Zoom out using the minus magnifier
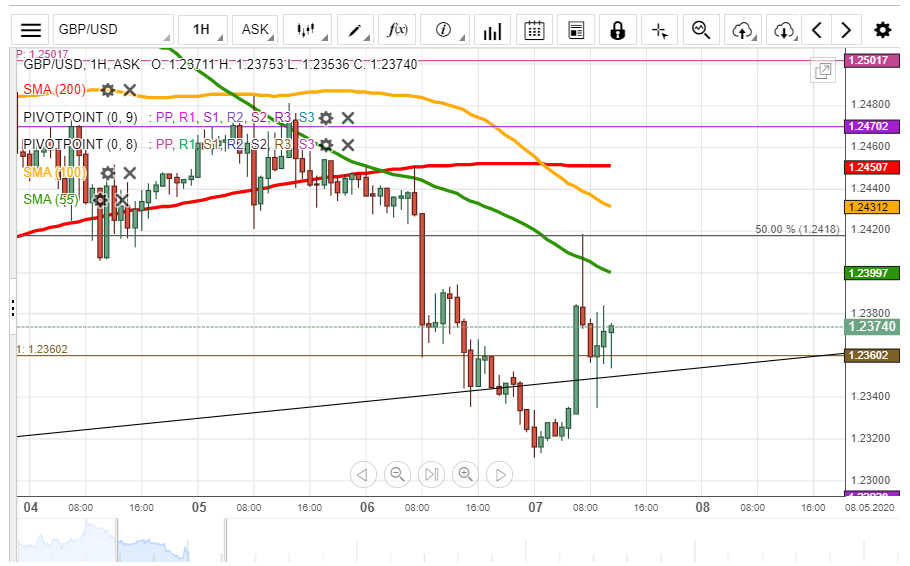This screenshot has width=910, height=566. (397, 475)
